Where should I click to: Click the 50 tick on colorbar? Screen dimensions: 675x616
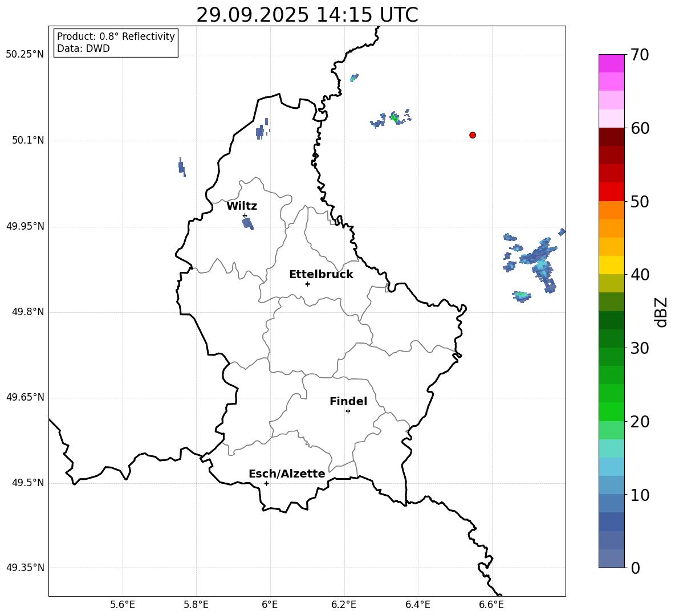click(640, 201)
